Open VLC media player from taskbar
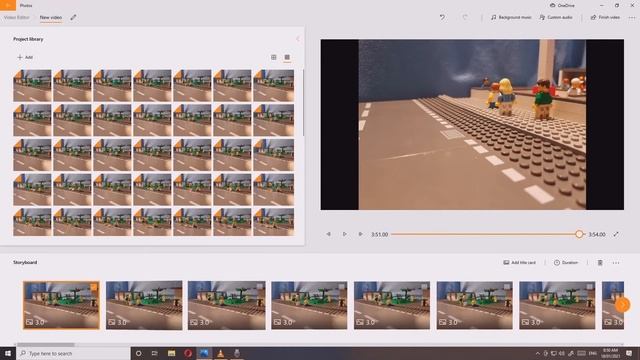Image resolution: width=640 pixels, height=360 pixels. [x=220, y=353]
